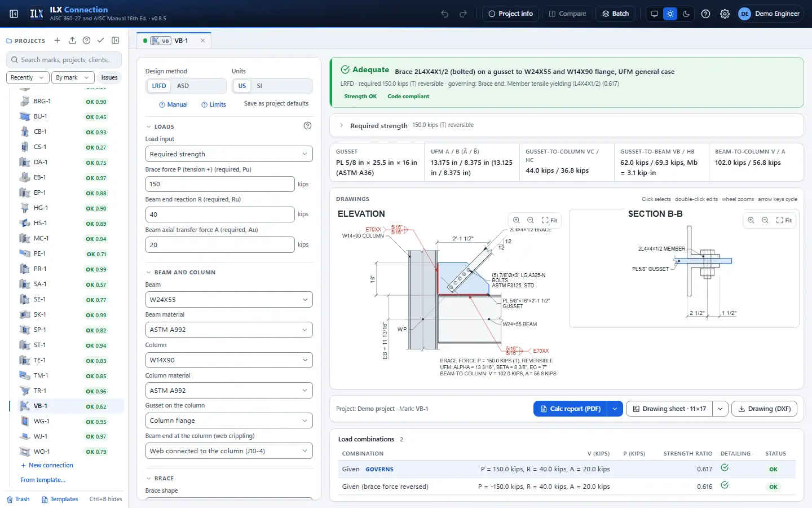Click the redo arrow icon
Viewport: 812px width, 508px height.
(464, 14)
